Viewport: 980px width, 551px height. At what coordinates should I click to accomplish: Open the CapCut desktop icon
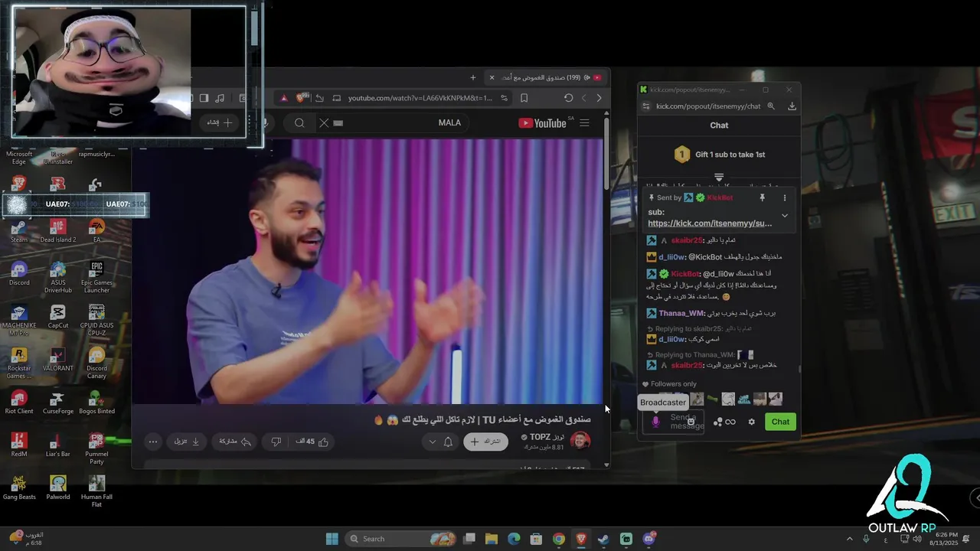(x=57, y=316)
